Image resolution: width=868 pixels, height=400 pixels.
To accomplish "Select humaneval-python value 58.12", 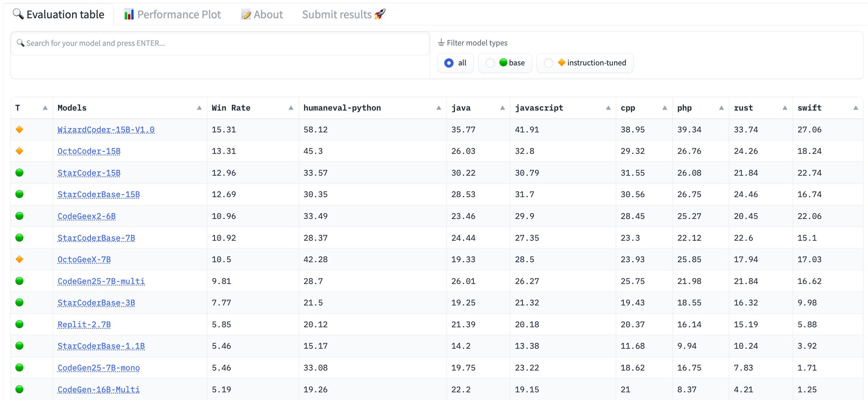I will coord(315,130).
